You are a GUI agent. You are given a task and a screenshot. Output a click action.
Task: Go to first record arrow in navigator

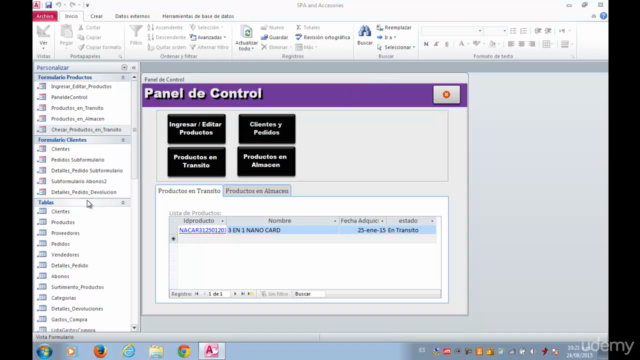coord(197,294)
